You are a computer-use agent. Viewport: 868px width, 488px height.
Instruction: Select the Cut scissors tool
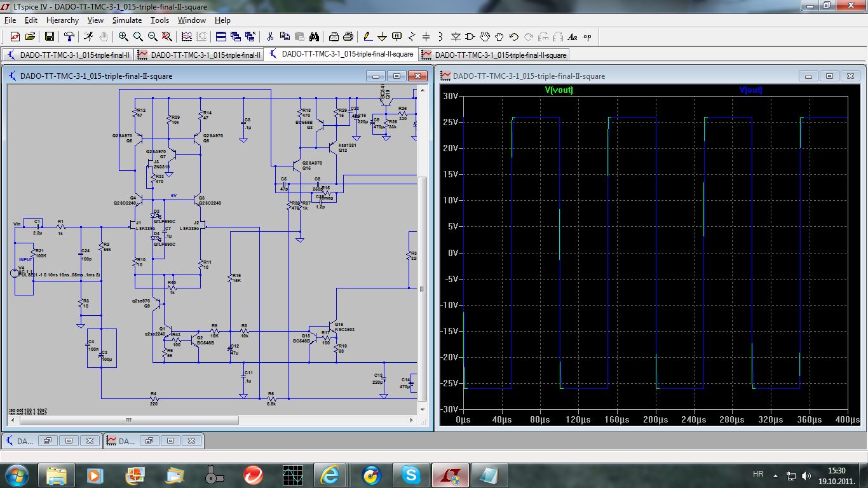(x=270, y=36)
